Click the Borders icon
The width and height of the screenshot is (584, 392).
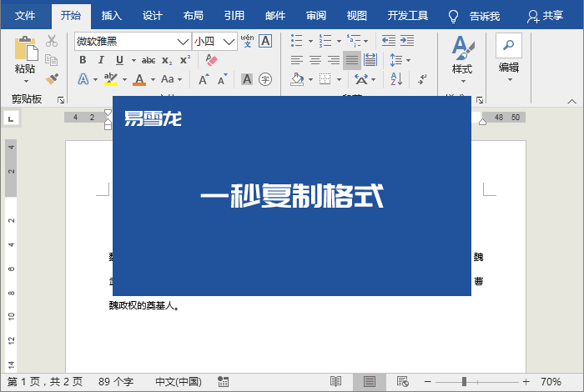click(x=325, y=79)
